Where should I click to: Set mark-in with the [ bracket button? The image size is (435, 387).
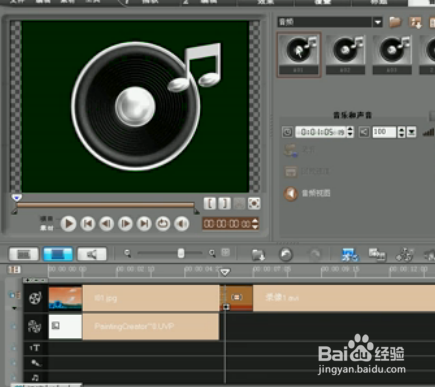tap(210, 203)
